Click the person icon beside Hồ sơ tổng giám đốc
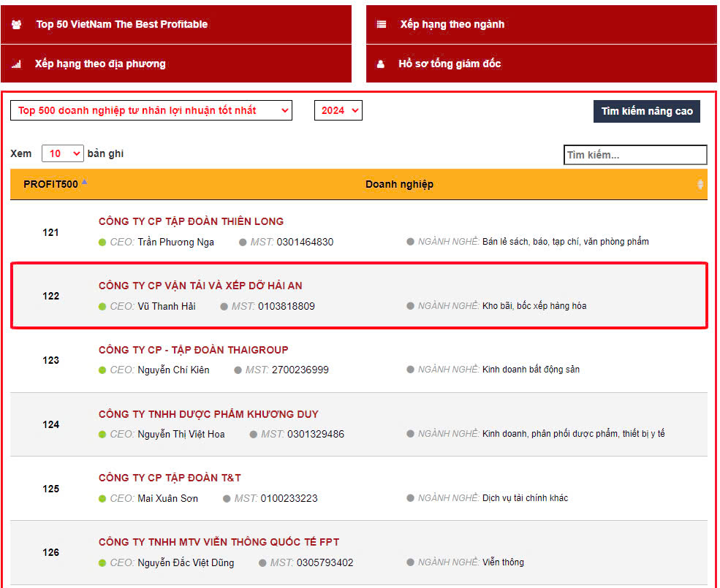Screen dimensions: 720x588 [x=381, y=64]
